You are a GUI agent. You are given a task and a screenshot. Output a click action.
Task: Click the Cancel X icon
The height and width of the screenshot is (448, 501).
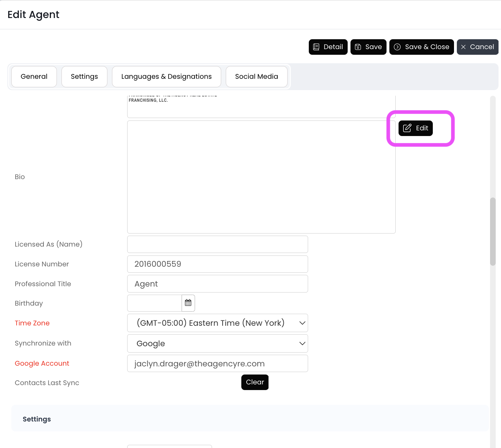pyautogui.click(x=463, y=47)
